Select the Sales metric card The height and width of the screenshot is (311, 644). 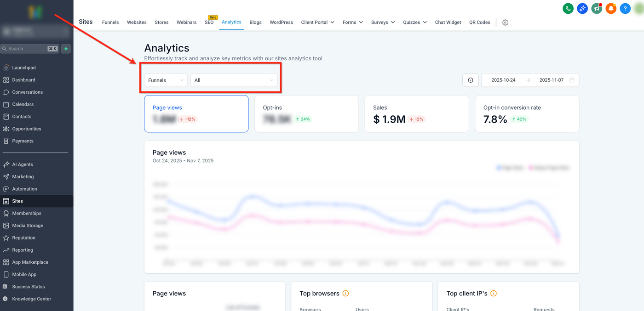click(x=416, y=114)
